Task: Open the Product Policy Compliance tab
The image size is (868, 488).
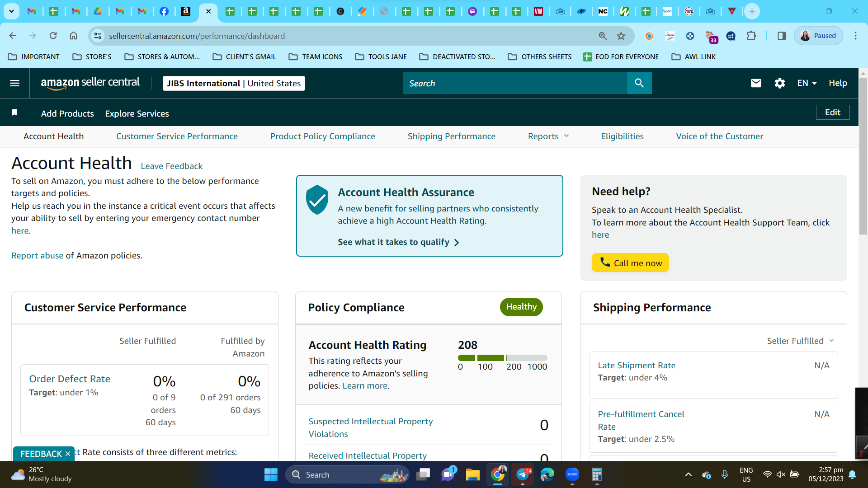Action: [x=323, y=136]
